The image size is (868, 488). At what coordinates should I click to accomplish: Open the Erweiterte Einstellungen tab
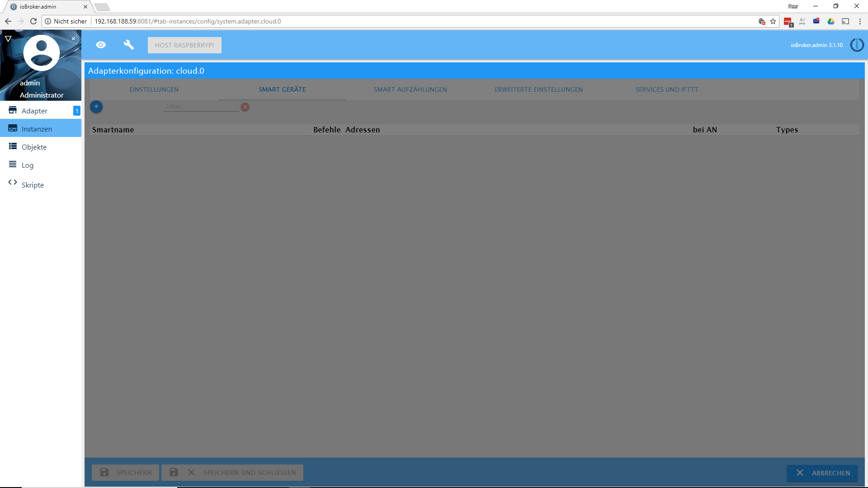click(538, 89)
